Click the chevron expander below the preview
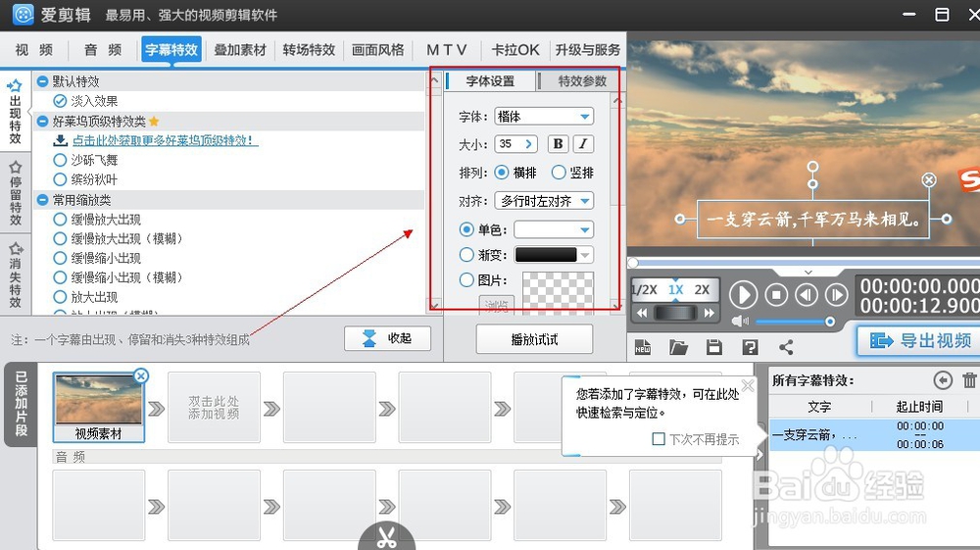This screenshot has width=980, height=550. tap(808, 273)
